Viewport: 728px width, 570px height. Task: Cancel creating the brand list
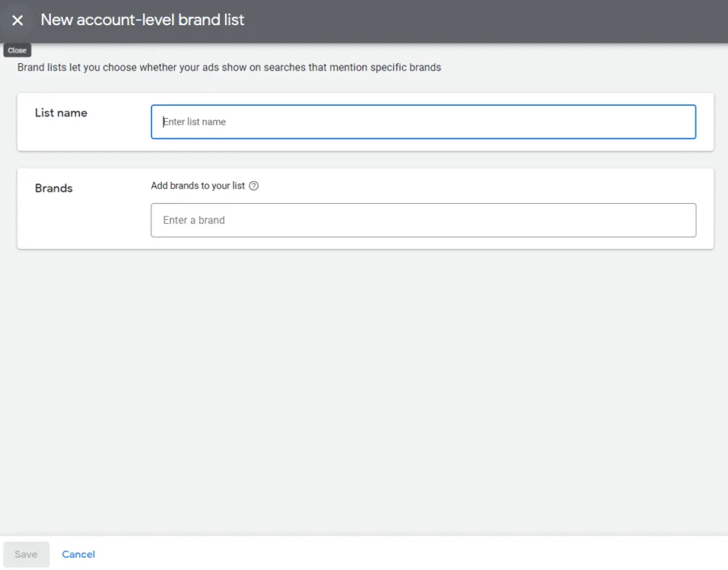[x=78, y=555]
